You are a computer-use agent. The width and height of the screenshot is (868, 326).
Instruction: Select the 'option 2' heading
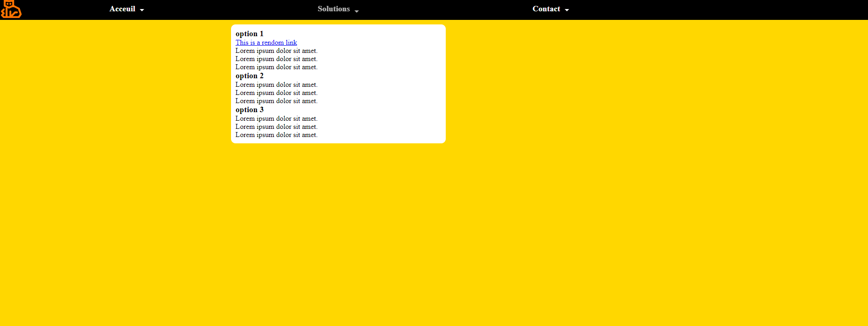click(250, 76)
